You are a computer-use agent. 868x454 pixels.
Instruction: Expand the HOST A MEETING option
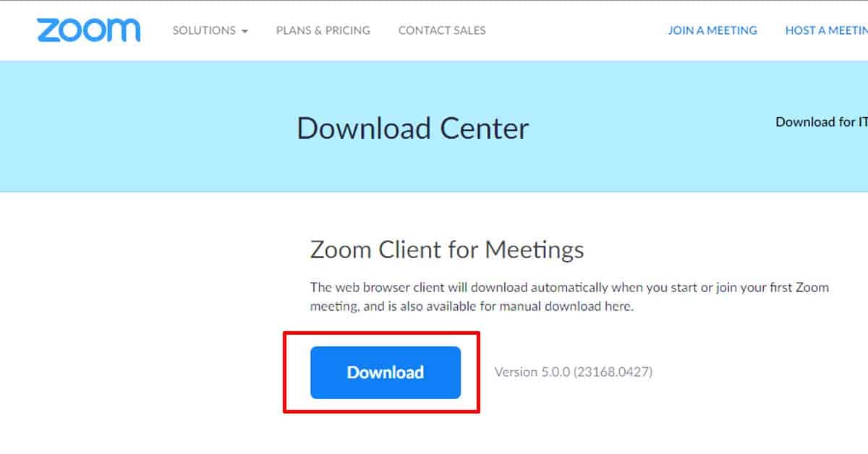[827, 30]
